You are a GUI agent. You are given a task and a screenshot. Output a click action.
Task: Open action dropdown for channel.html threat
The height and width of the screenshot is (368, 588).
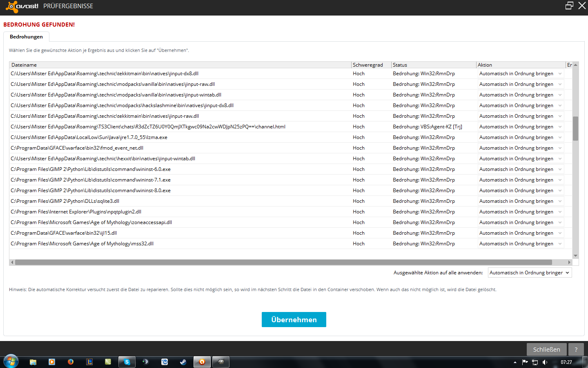point(521,127)
